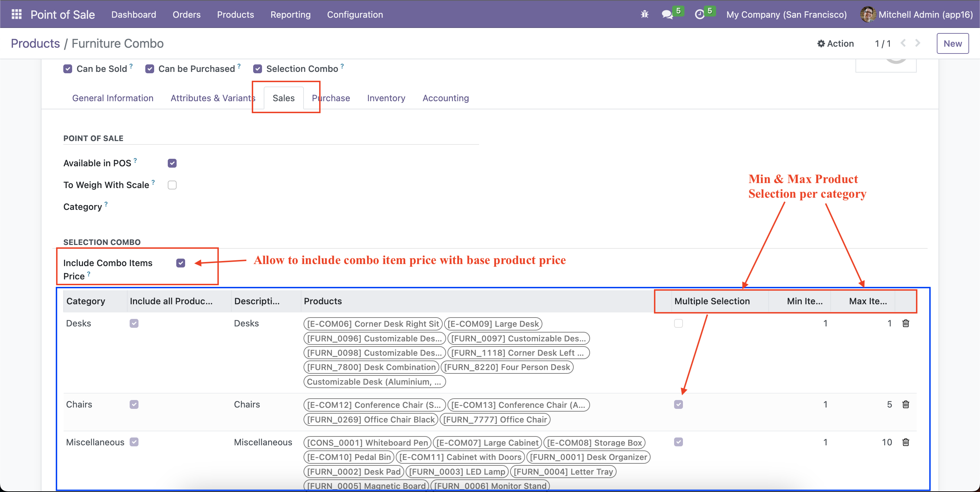Open the conversations chat icon
The height and width of the screenshot is (492, 980).
(667, 14)
